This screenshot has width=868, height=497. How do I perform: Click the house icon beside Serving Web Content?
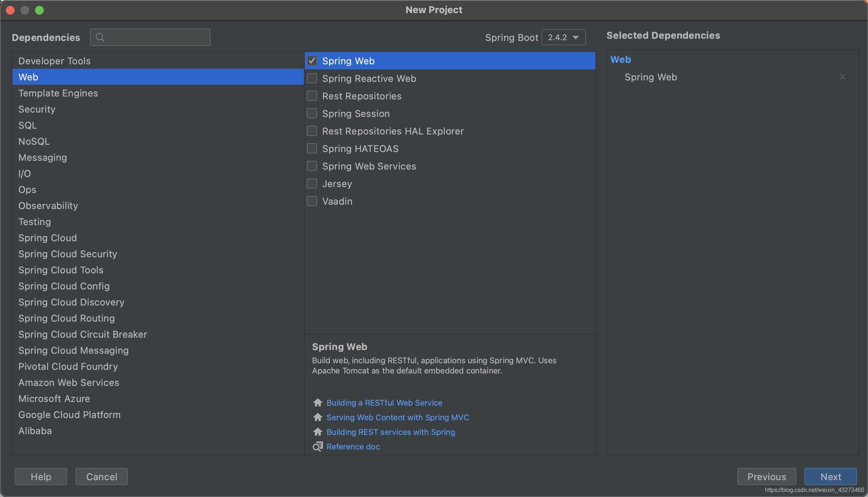317,417
